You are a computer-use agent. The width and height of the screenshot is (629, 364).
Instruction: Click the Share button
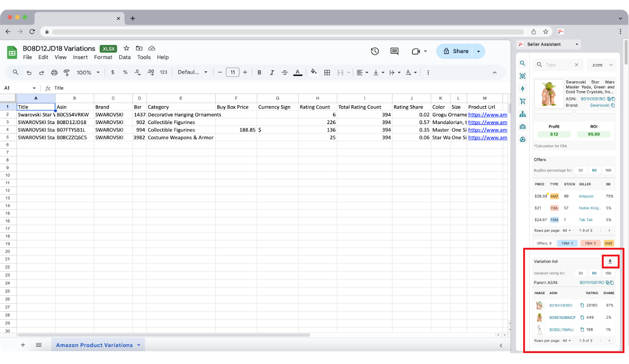coord(456,51)
